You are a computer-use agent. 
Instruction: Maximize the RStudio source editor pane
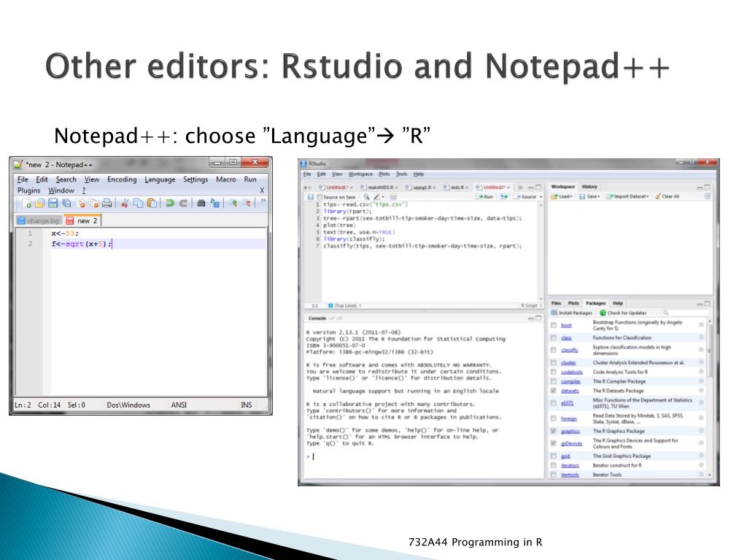click(x=538, y=187)
